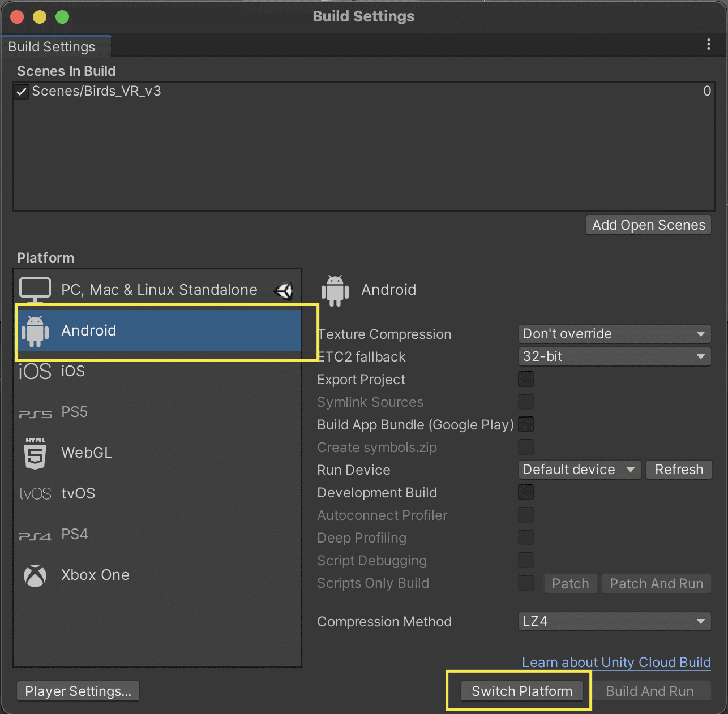Select the tvOS platform row
This screenshot has width=728, height=714.
pos(157,493)
